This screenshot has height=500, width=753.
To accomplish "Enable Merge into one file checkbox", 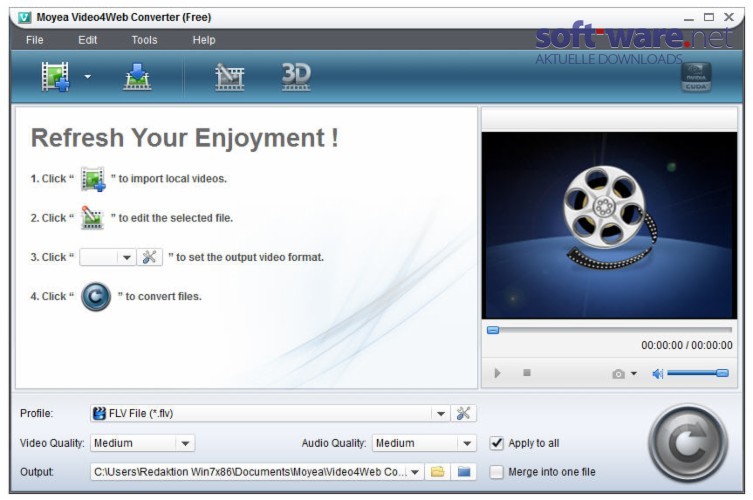I will coord(497,472).
